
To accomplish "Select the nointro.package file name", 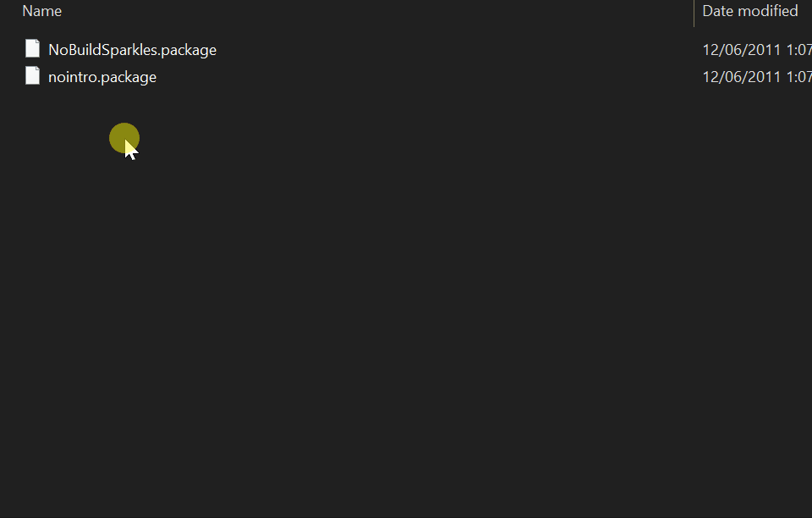I will tap(102, 77).
